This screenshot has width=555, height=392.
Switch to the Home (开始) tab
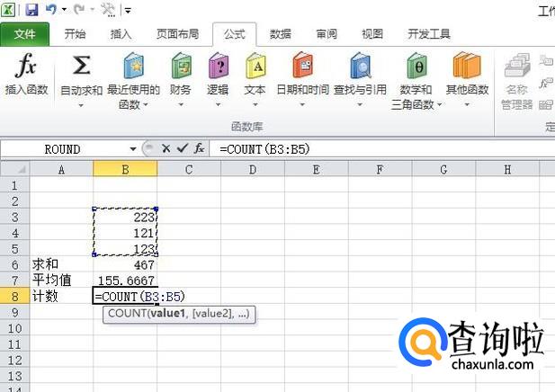pyautogui.click(x=75, y=34)
